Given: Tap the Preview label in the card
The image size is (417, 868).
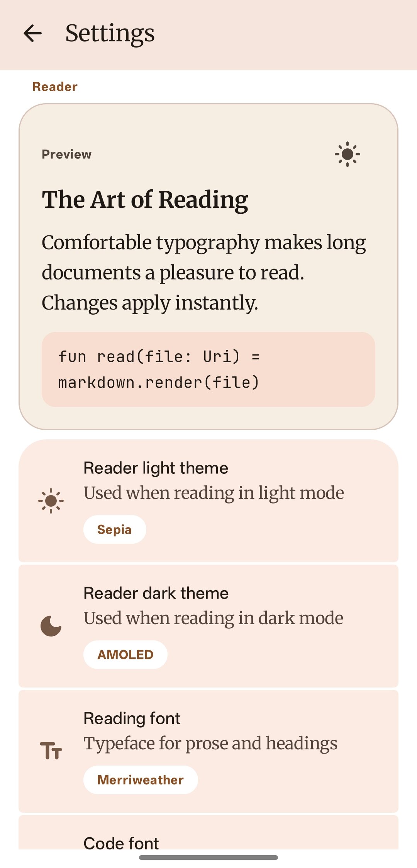Looking at the screenshot, I should (67, 154).
